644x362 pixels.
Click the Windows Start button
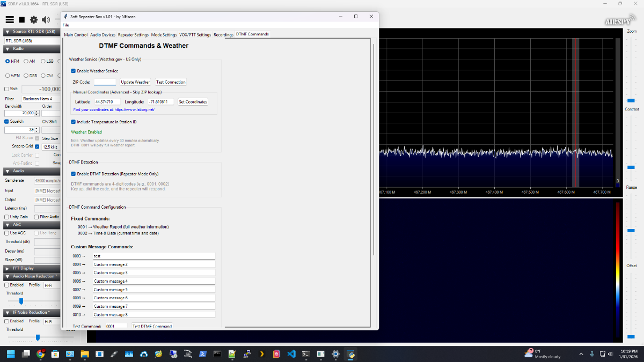(11, 354)
